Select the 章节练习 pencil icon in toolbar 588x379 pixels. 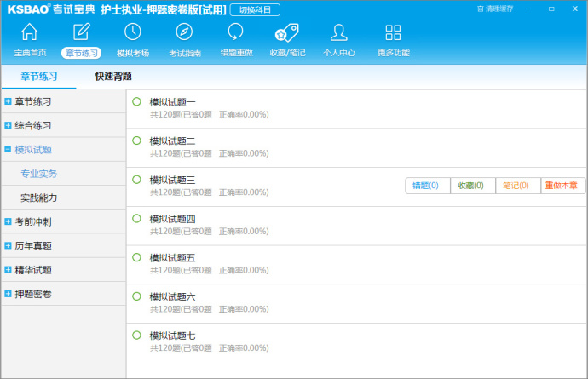pos(81,32)
